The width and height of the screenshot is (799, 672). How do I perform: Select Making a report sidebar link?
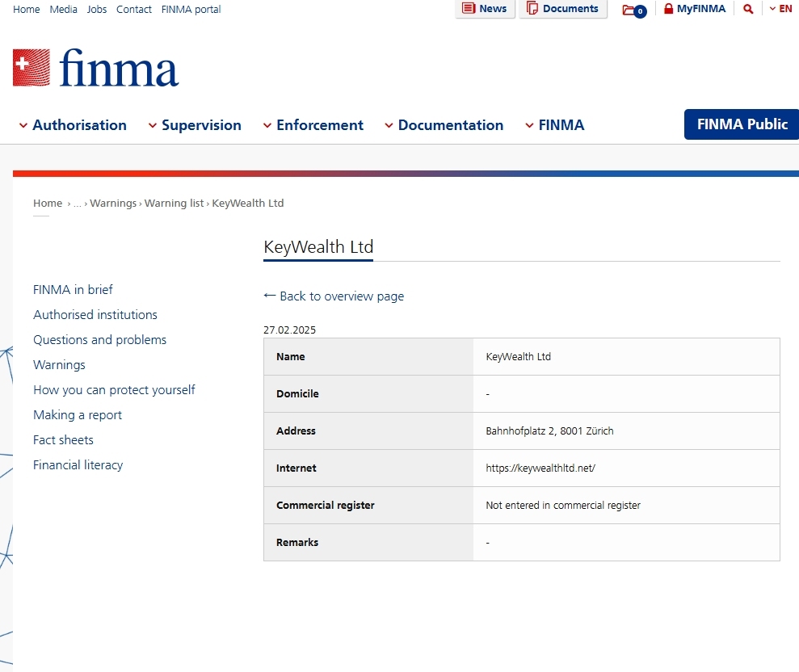(x=78, y=415)
